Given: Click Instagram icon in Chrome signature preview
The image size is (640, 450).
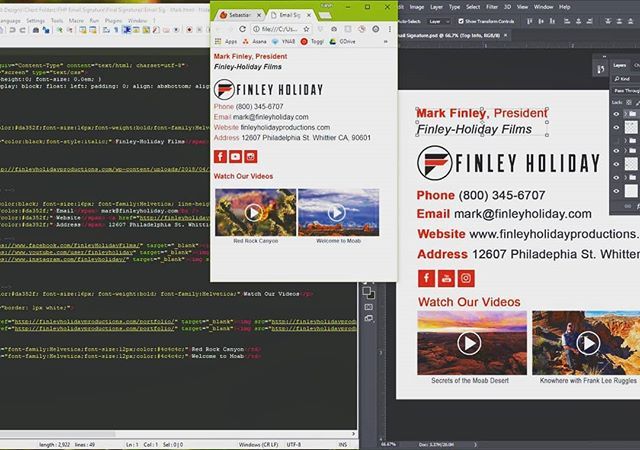Looking at the screenshot, I should pos(251,156).
